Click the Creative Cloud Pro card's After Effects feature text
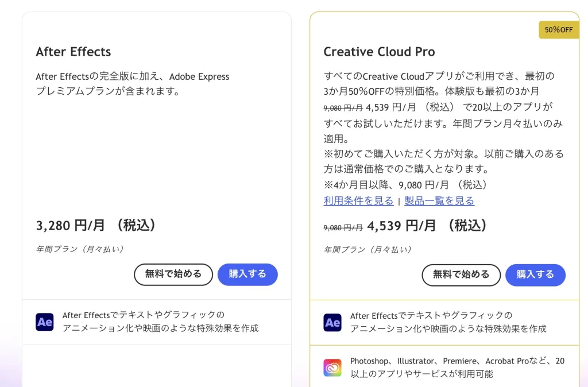The width and height of the screenshot is (588, 387). click(x=448, y=323)
